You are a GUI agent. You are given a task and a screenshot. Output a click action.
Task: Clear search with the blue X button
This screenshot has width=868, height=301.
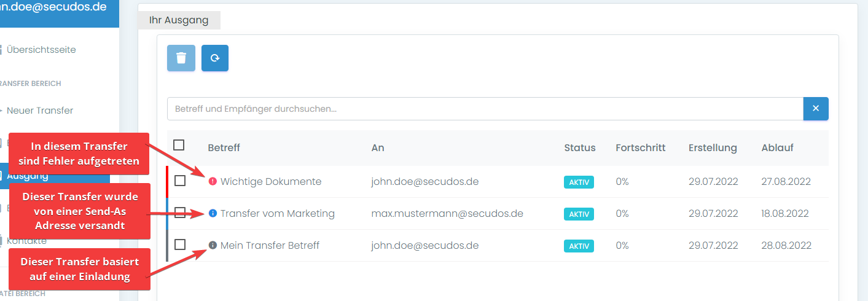816,109
